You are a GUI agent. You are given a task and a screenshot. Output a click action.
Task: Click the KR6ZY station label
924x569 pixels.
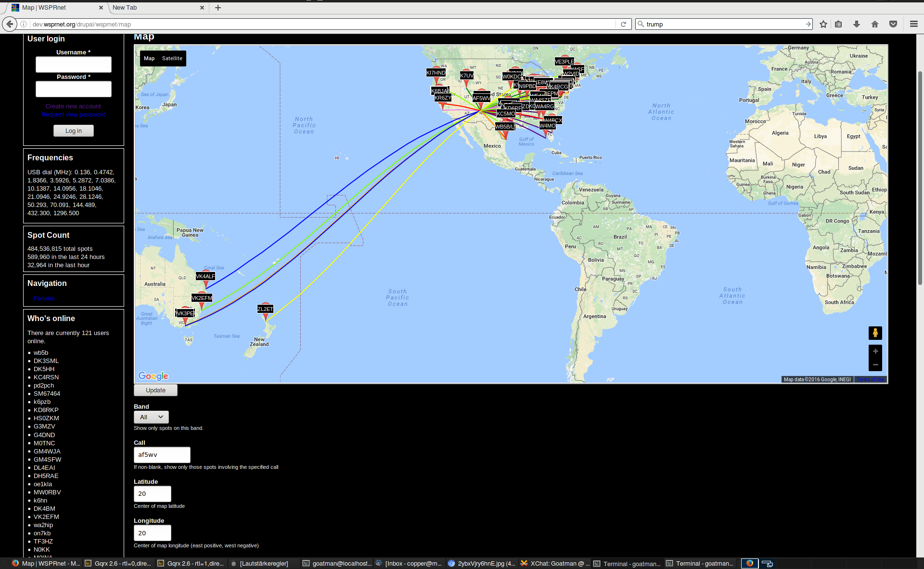(443, 98)
